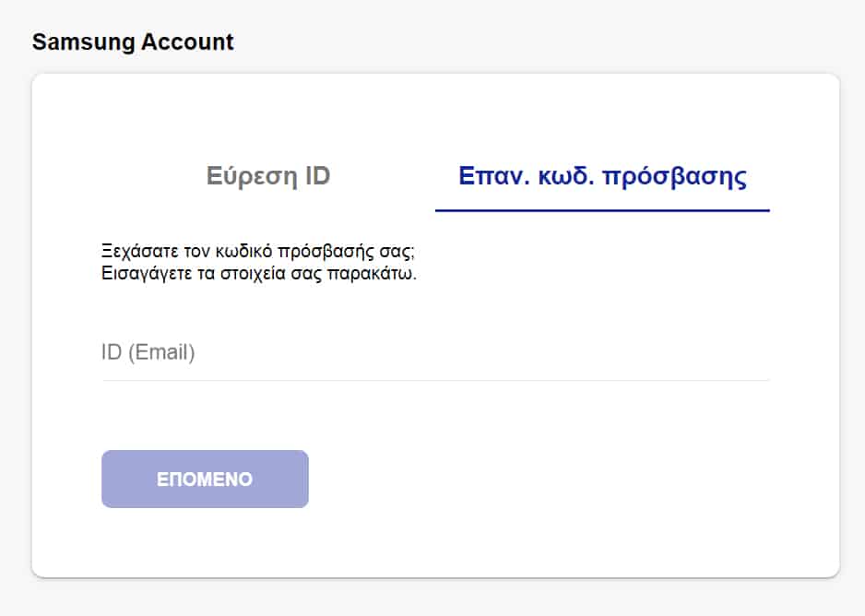Proceed with the ΕΠΟΜΕΝΟ (Next) button
This screenshot has height=616, width=865.
pyautogui.click(x=205, y=480)
